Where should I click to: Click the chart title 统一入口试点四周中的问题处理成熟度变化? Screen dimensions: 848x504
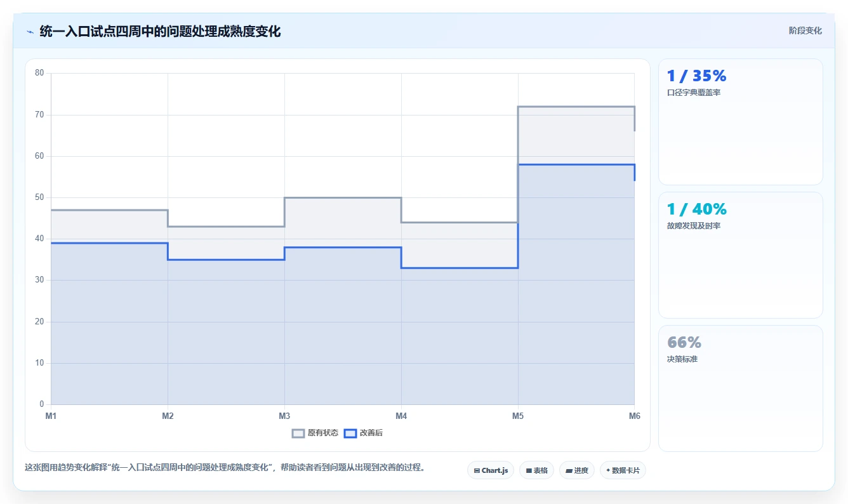coord(160,31)
